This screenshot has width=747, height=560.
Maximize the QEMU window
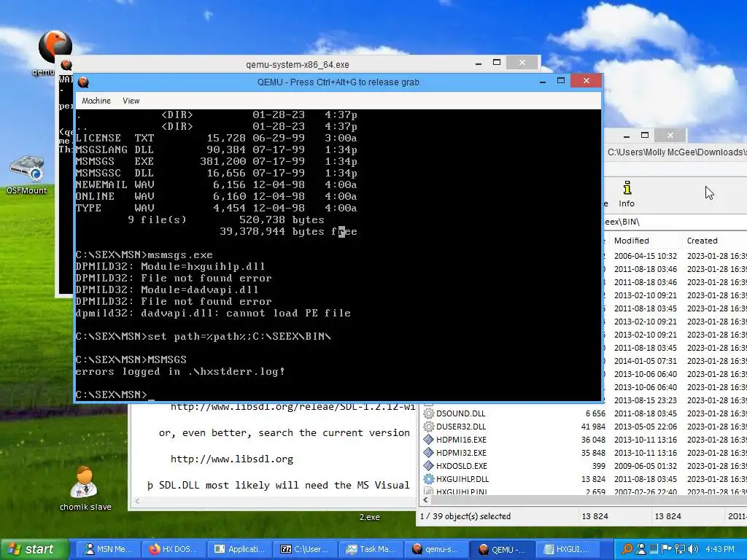pyautogui.click(x=561, y=81)
